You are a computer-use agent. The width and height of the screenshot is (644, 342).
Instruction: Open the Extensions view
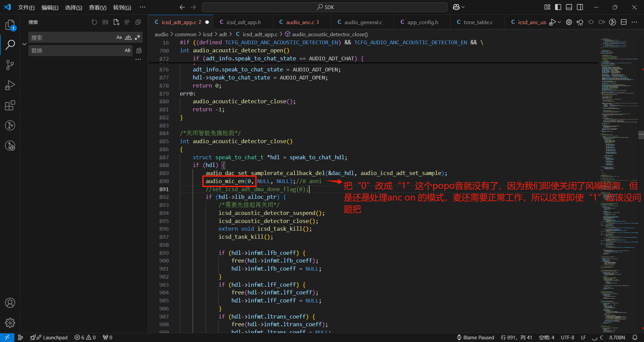click(10, 105)
